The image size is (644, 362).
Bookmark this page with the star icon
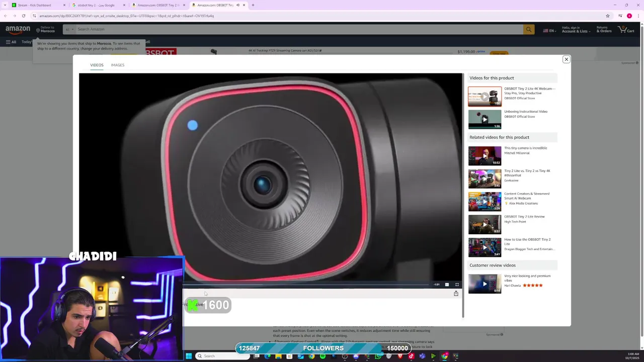[x=607, y=16]
